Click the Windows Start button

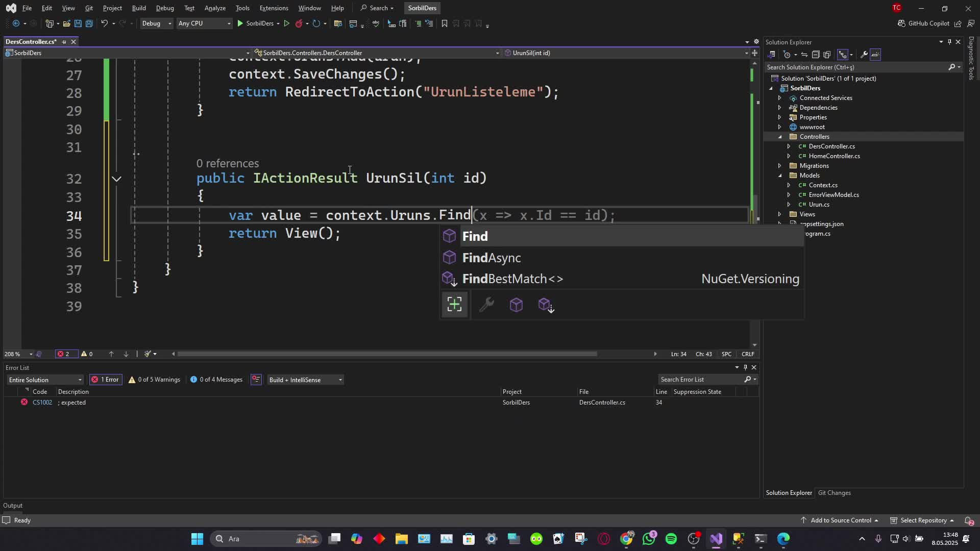tap(197, 539)
